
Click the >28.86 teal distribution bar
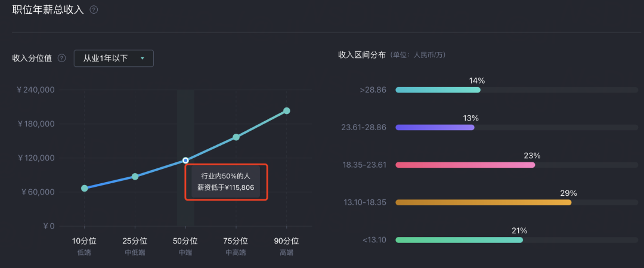click(x=438, y=90)
